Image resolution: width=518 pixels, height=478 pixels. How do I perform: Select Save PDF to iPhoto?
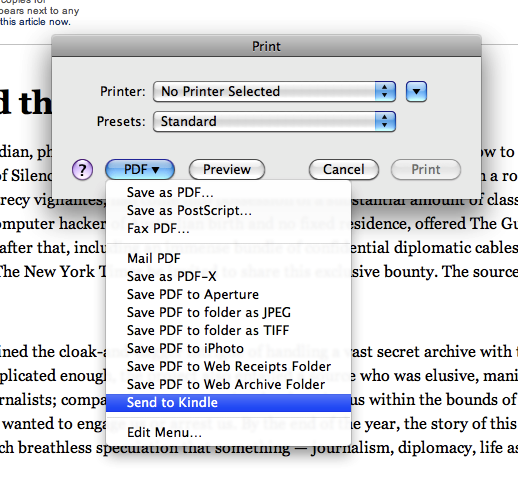tap(228, 348)
